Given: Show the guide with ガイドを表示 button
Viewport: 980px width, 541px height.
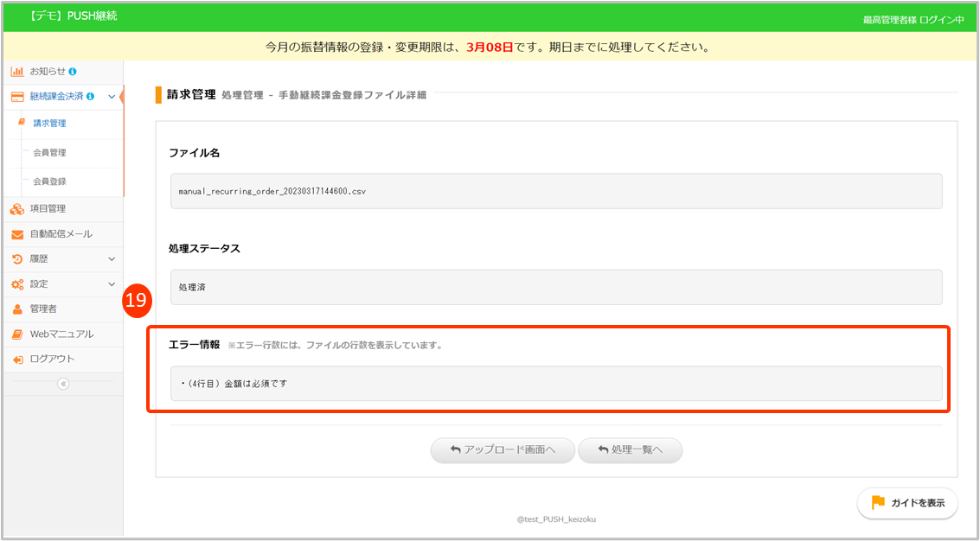Looking at the screenshot, I should click(907, 503).
